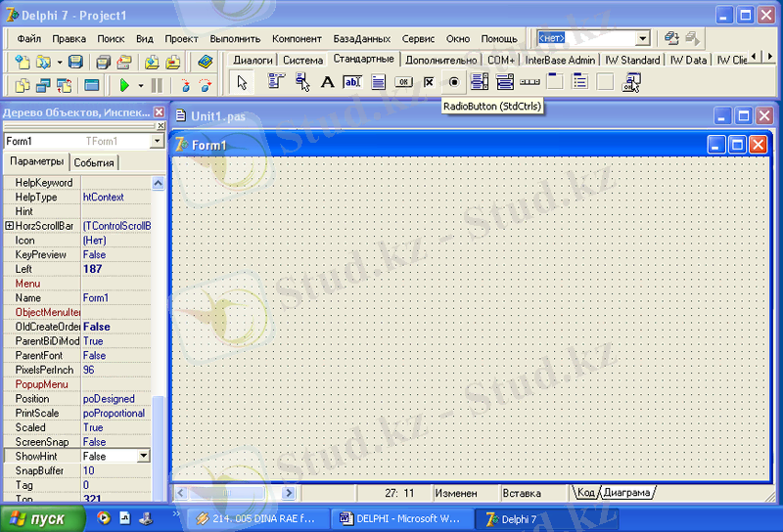Click the View Unit icon

[23, 85]
